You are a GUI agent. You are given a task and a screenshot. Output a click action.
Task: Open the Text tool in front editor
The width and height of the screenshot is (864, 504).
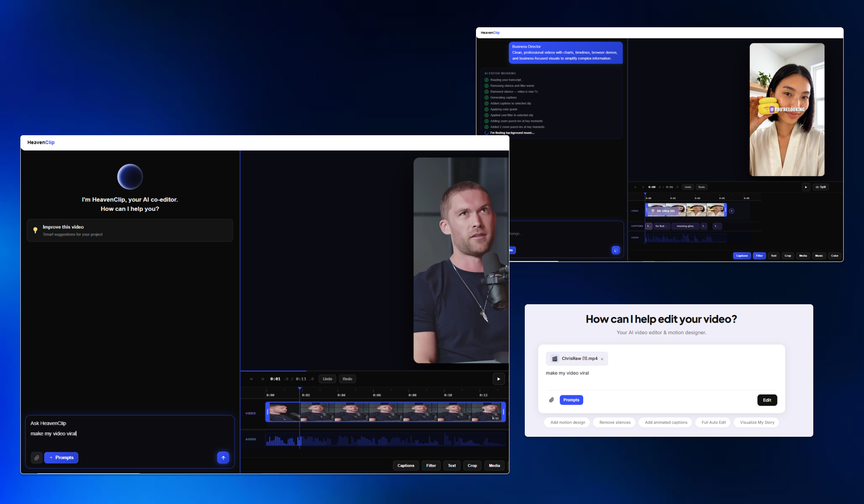point(452,466)
